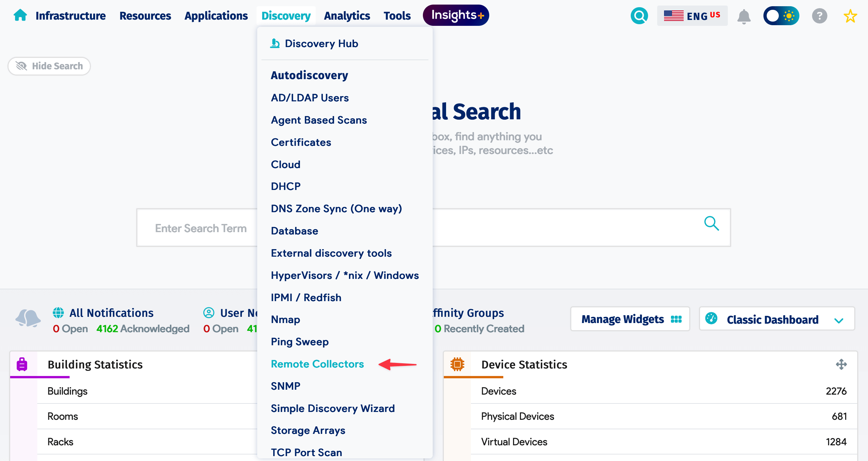The width and height of the screenshot is (868, 461).
Task: Open the Ping Sweep menu item
Action: click(300, 342)
